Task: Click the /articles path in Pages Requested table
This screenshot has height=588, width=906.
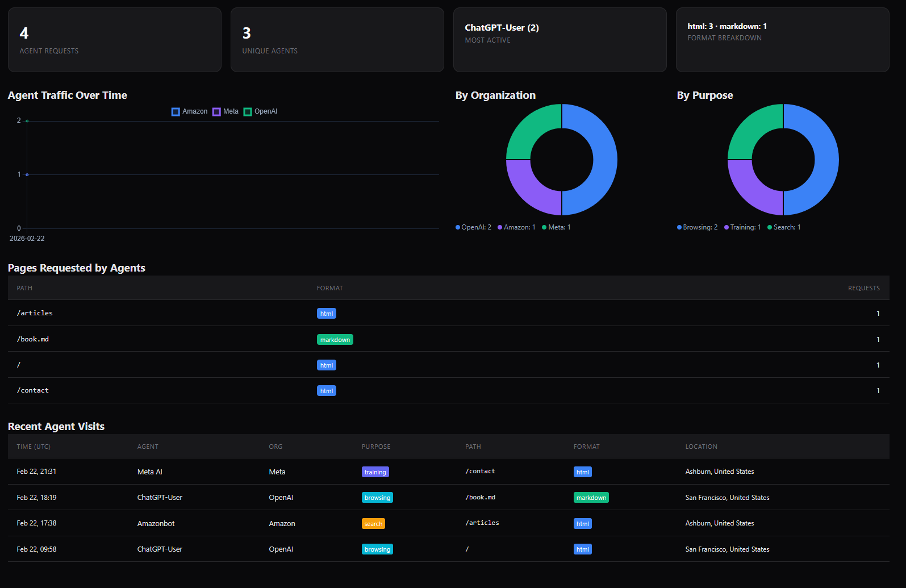Action: 35,313
